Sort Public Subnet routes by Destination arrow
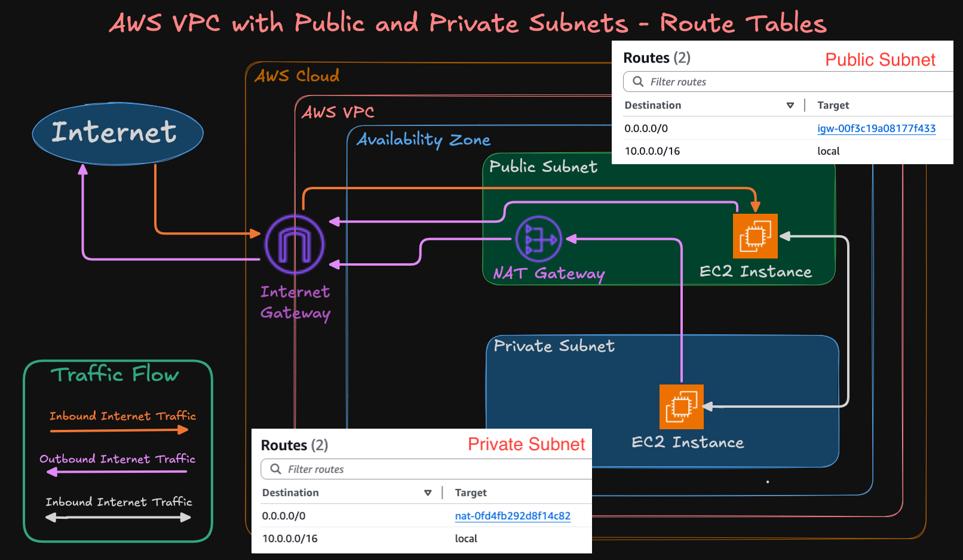The height and width of the screenshot is (560, 963). click(x=790, y=106)
